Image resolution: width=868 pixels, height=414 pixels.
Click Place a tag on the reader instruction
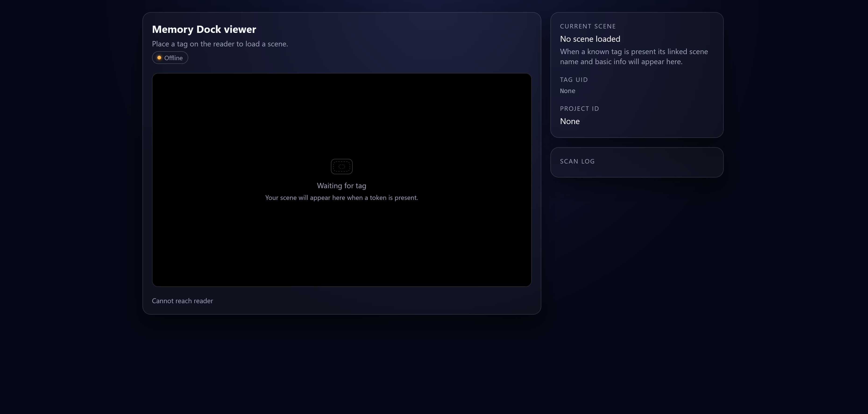tap(220, 44)
